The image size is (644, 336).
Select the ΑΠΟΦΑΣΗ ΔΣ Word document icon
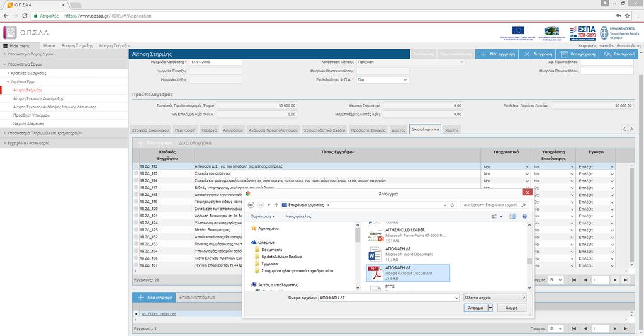(375, 254)
